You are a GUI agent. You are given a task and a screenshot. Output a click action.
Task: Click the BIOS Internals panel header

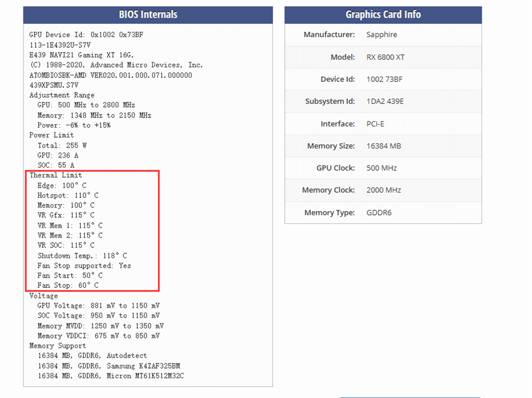pyautogui.click(x=148, y=15)
